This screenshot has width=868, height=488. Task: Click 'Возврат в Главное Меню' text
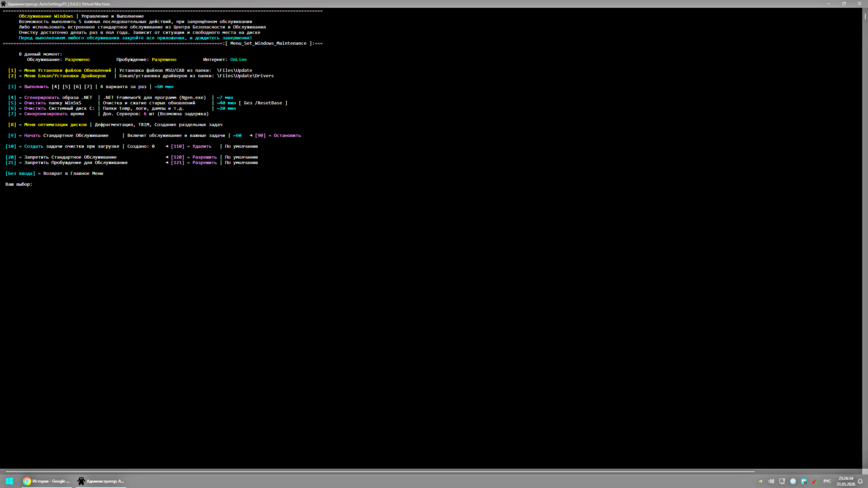[73, 173]
